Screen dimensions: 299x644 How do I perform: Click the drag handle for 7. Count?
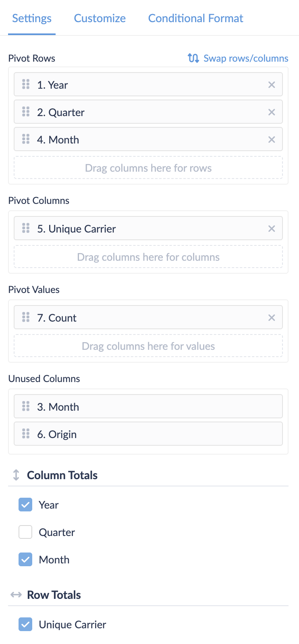tap(26, 318)
